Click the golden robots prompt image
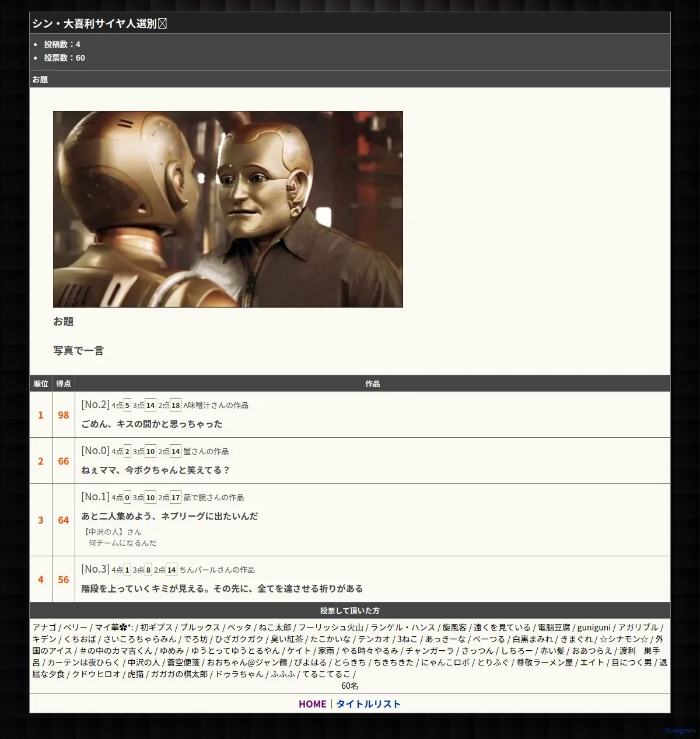 [x=228, y=209]
